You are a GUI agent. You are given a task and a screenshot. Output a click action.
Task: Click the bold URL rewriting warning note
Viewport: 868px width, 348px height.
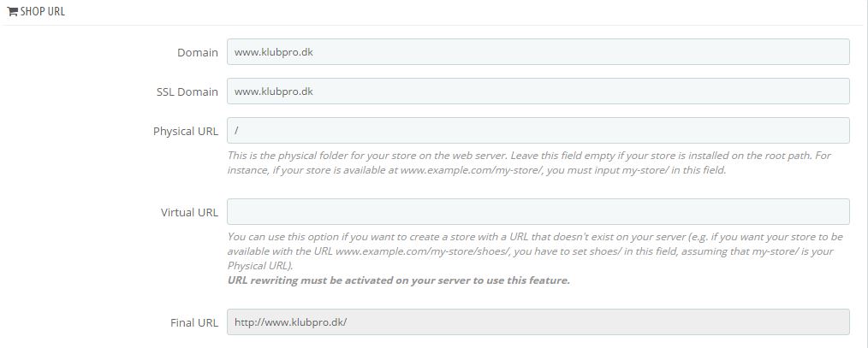pos(399,280)
